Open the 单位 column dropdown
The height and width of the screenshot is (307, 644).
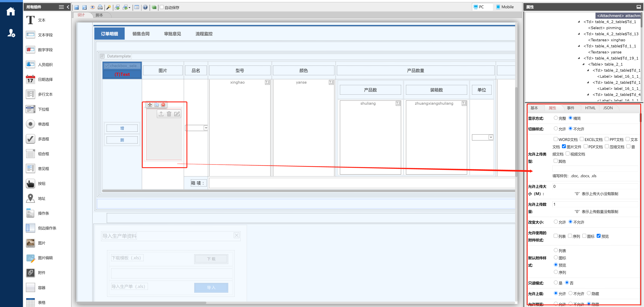[x=491, y=137]
